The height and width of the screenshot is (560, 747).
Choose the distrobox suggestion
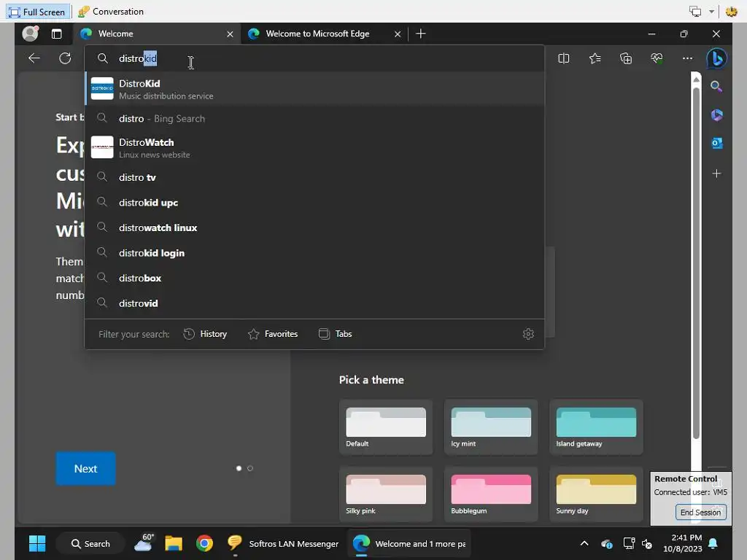314,278
